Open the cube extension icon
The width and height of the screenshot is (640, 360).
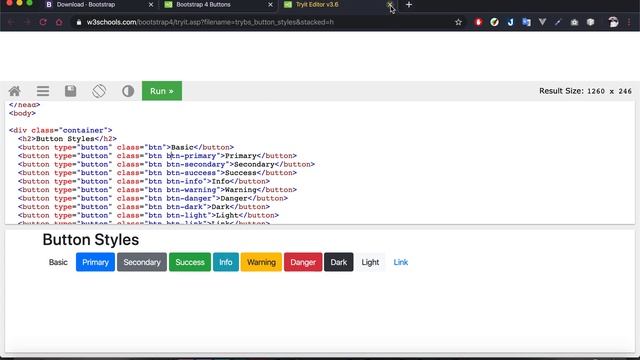pos(590,22)
